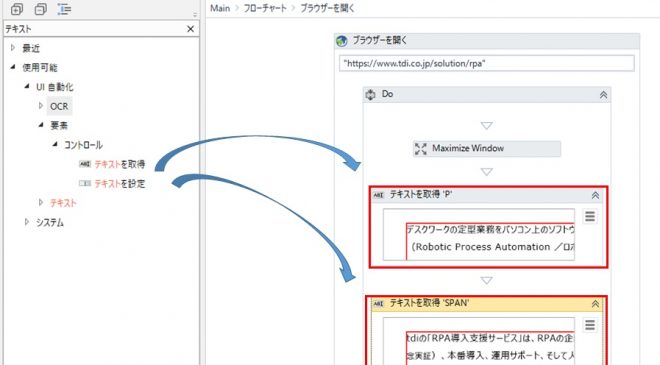Click drop triangle between the two テキストを取得 activities
Image resolution: width=660 pixels, height=365 pixels.
(487, 280)
